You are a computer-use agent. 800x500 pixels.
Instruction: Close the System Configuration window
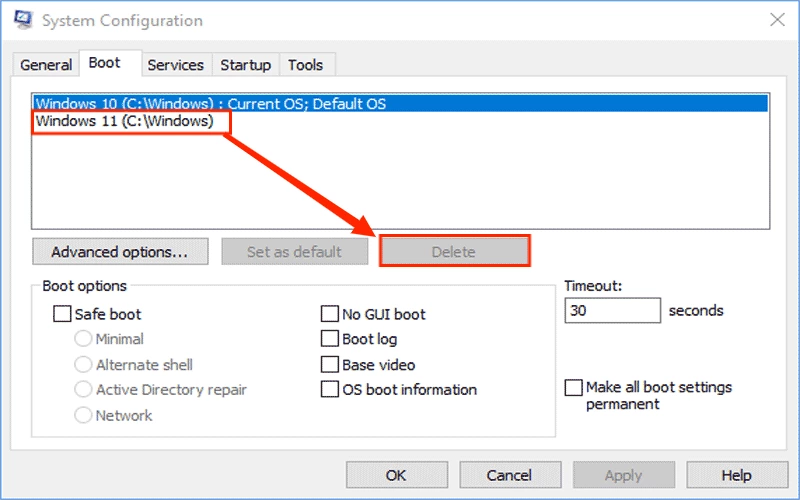[777, 20]
